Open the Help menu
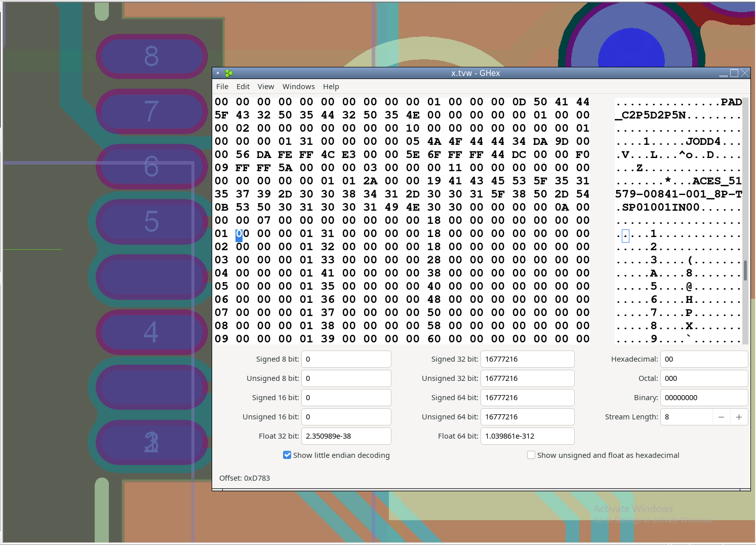Screen dimensions: 756x545 click(331, 87)
